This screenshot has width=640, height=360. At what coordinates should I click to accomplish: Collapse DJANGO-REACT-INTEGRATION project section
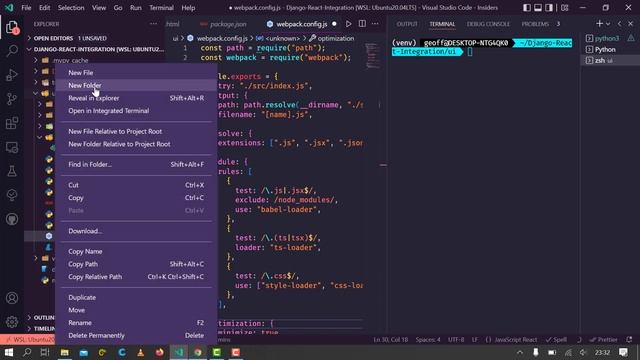[96, 49]
